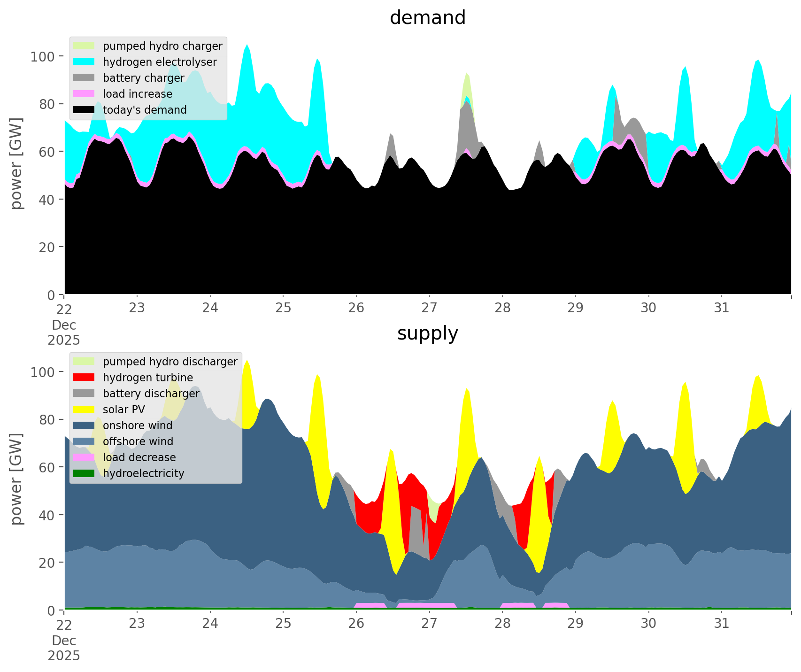This screenshot has width=801, height=672.
Task: Click the green hydroelectricity legend swatch
Action: [84, 473]
